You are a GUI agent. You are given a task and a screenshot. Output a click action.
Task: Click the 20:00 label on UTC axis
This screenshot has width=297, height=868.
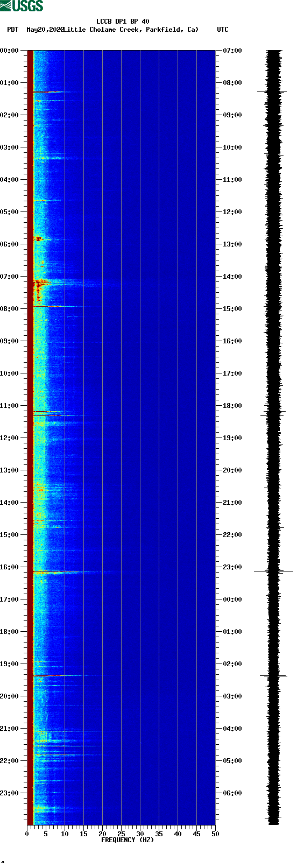[232, 470]
